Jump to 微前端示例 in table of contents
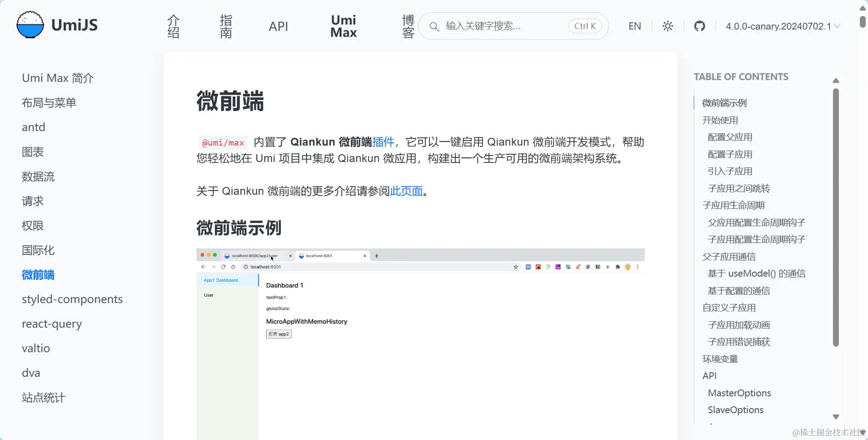This screenshot has width=868, height=440. 724,103
